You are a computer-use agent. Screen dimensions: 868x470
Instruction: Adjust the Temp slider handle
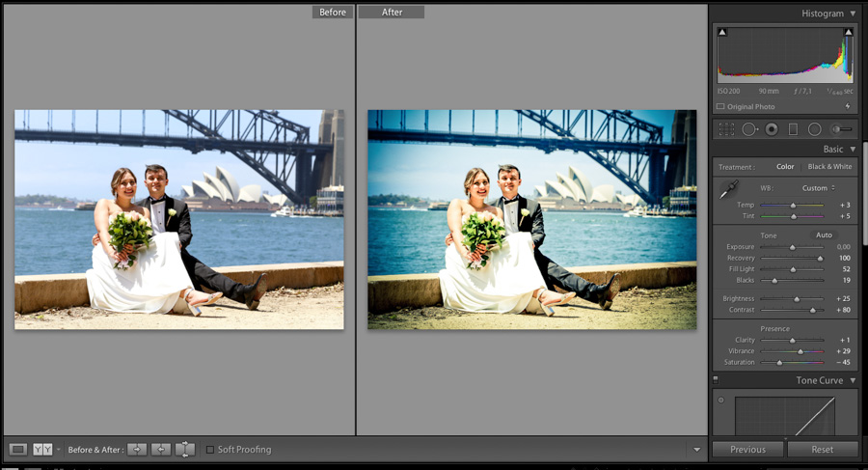pyautogui.click(x=793, y=205)
